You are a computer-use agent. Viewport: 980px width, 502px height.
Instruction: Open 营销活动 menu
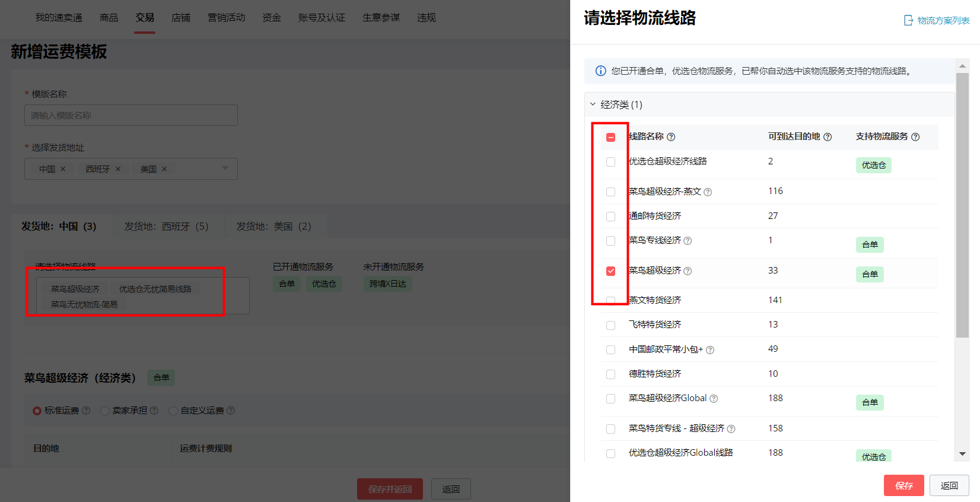(x=227, y=18)
